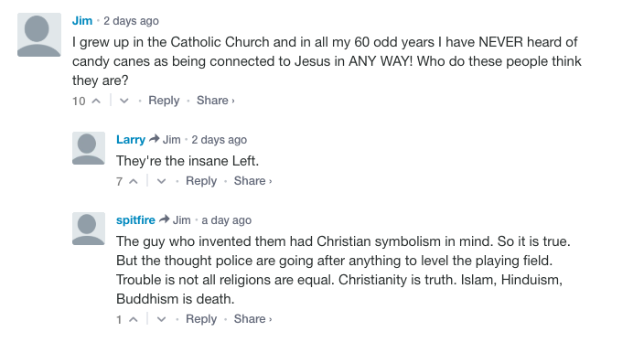Reply to Larry's comment
This screenshot has width=644, height=342.
201,181
